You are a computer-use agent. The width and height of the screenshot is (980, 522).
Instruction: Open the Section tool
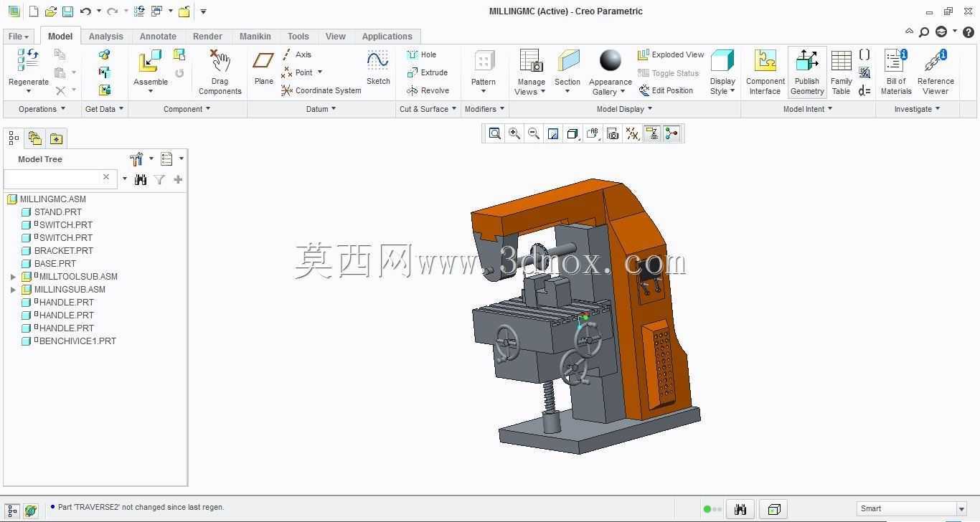coord(567,72)
